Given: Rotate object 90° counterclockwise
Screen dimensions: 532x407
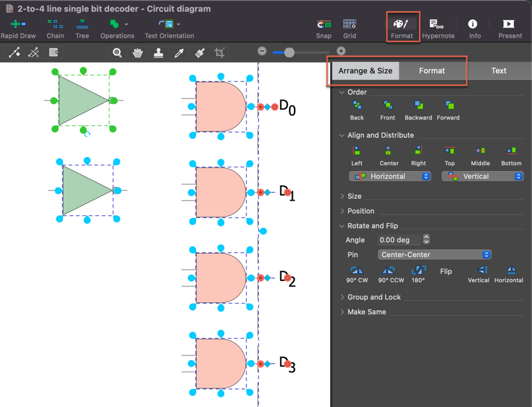Looking at the screenshot, I should click(391, 275).
